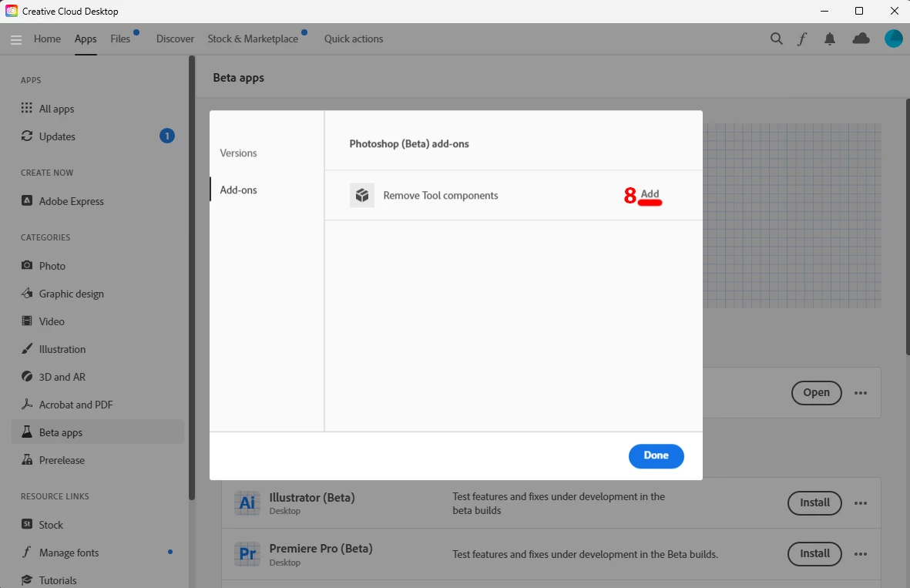Click the Updates count badge
This screenshot has width=910, height=588.
[x=167, y=136]
